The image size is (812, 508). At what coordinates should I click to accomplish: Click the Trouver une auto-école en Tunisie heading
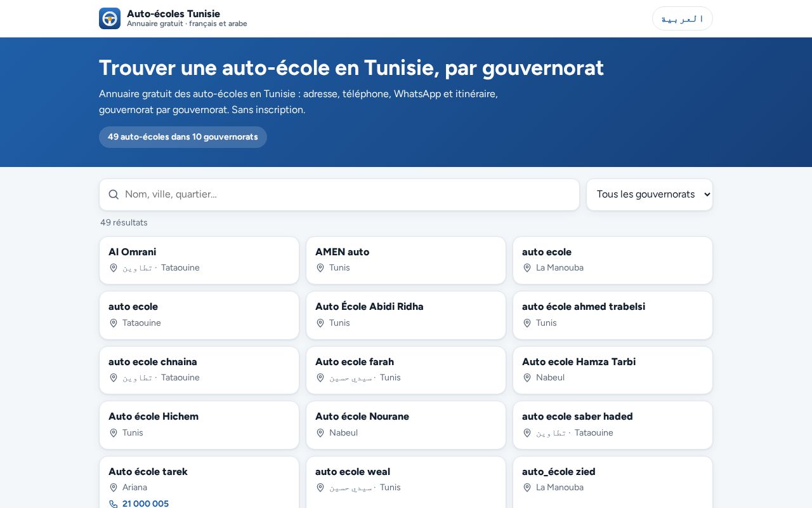[x=351, y=68]
